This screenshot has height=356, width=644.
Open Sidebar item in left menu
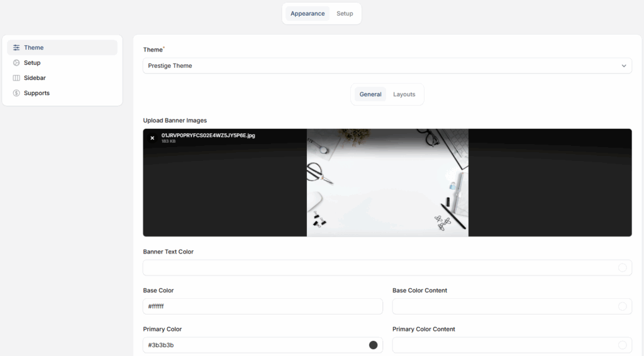click(62, 78)
